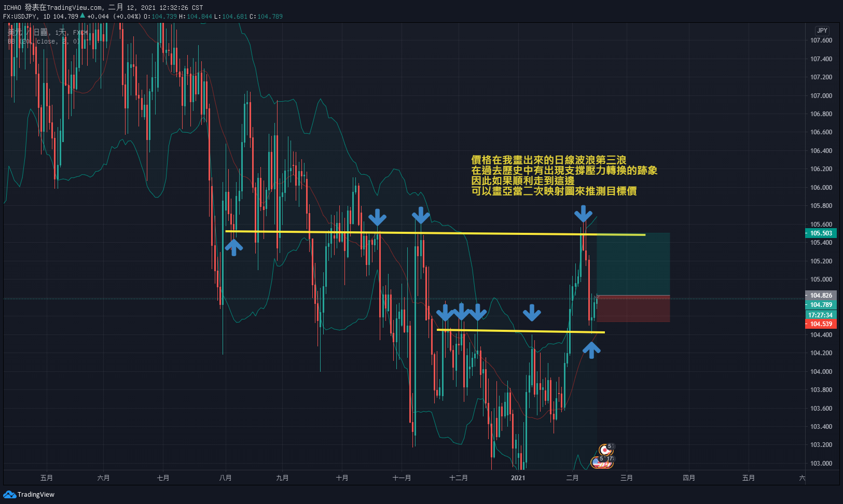
Task: Click the 美元 / 日圓, 1天, FXCM legend title
Action: 48,32
